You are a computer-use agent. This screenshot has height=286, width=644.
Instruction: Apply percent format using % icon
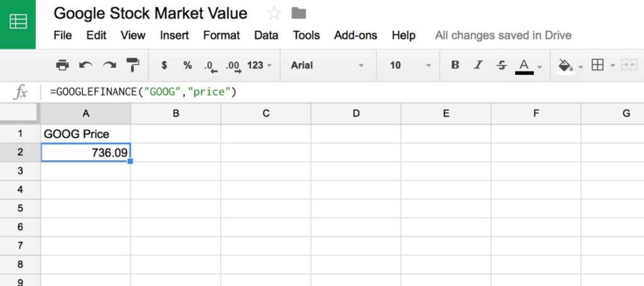tap(187, 65)
